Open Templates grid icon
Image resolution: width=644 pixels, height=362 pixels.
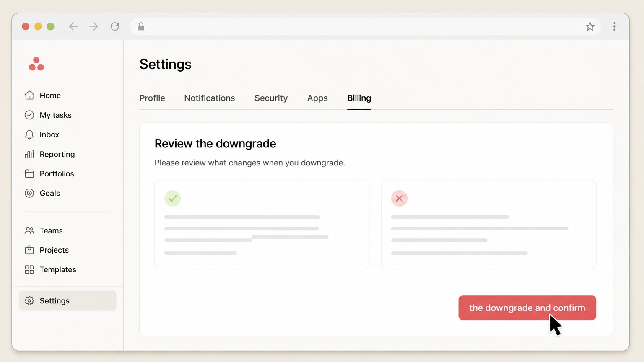(x=29, y=269)
